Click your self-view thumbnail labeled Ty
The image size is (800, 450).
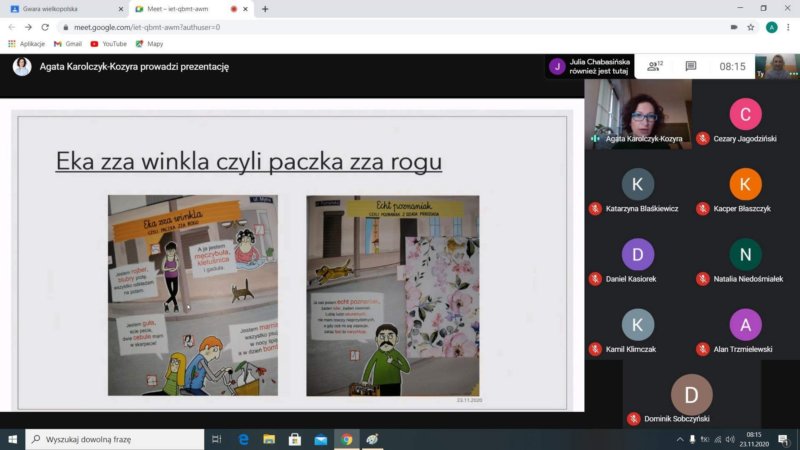(x=778, y=66)
